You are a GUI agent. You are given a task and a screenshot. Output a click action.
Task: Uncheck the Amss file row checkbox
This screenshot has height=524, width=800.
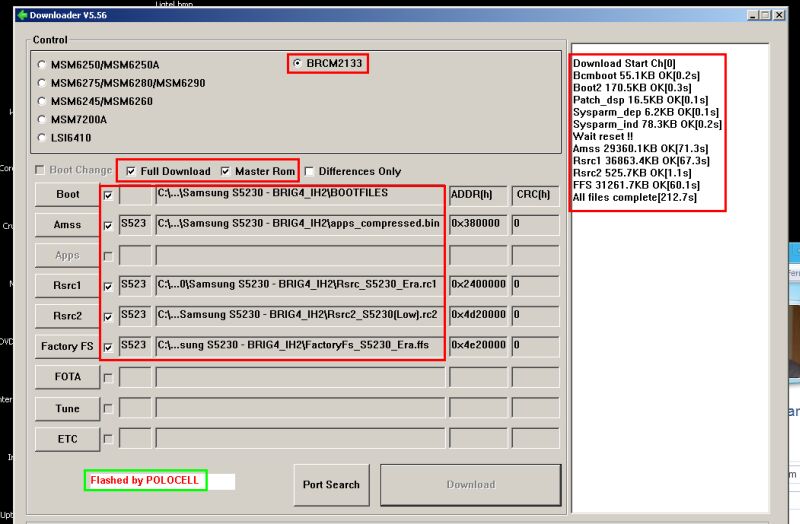(108, 226)
